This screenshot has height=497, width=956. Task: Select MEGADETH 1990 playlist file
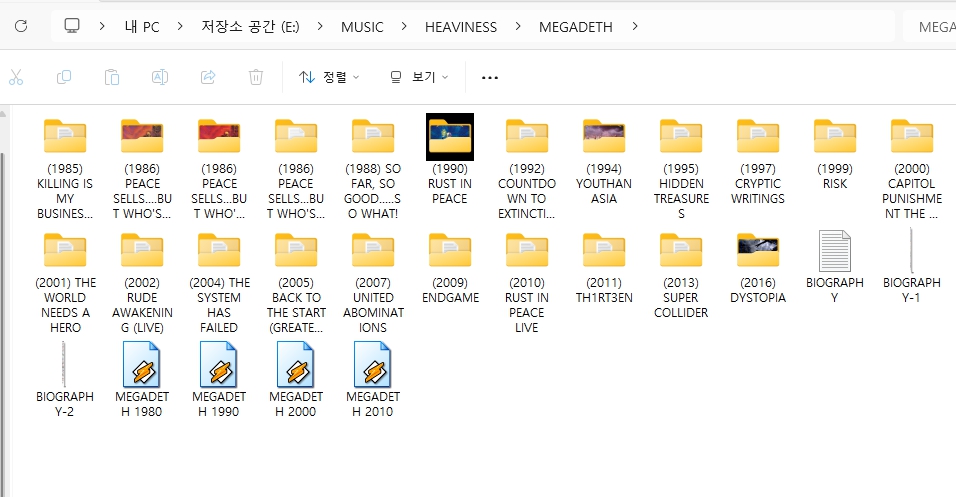point(219,380)
